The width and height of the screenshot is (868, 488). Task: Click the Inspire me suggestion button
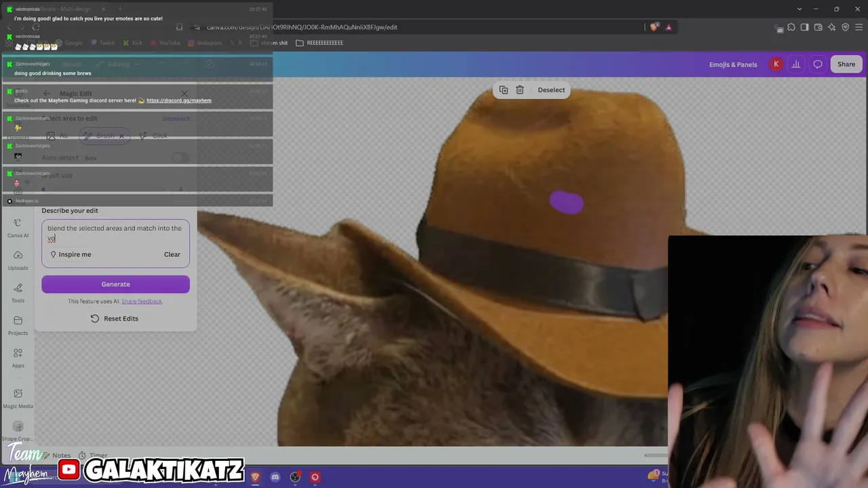coord(71,255)
